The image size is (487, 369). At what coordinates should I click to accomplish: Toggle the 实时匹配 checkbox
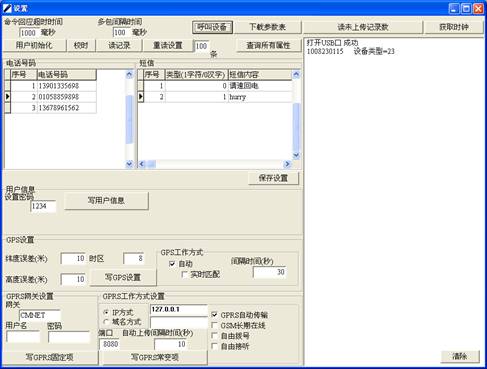tap(184, 275)
